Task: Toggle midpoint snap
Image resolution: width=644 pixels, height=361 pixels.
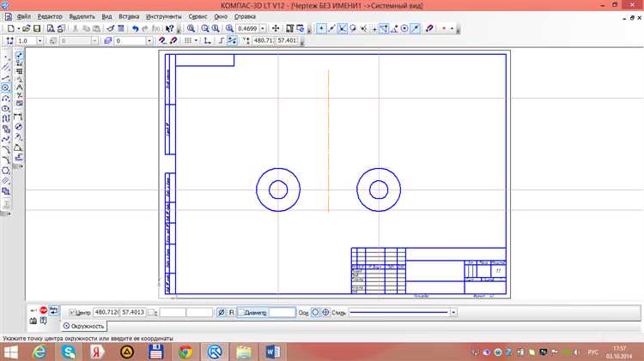Action: (331, 28)
